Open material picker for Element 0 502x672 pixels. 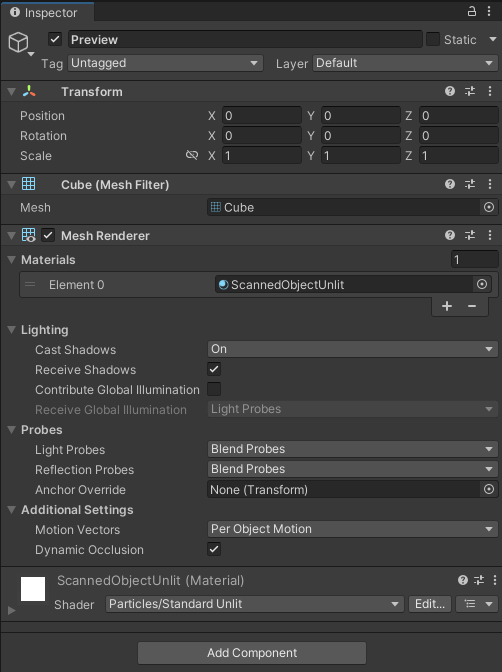[482, 284]
